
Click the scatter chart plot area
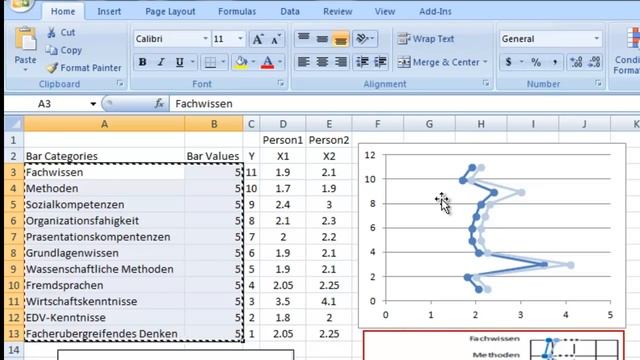[498, 228]
